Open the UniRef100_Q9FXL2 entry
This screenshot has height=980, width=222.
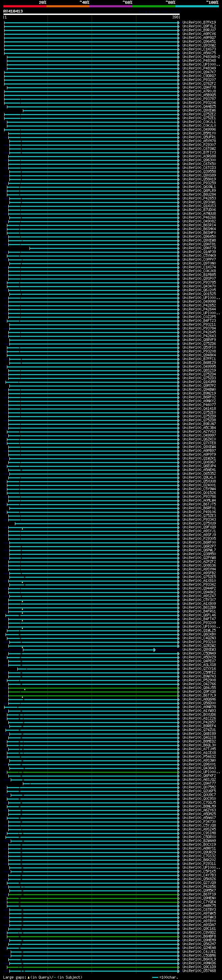pyautogui.click(x=199, y=26)
